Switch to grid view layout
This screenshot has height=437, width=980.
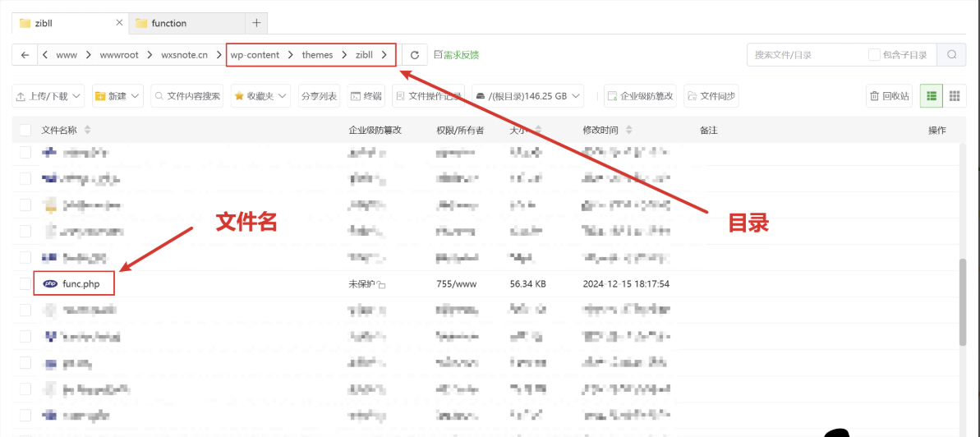pos(954,96)
